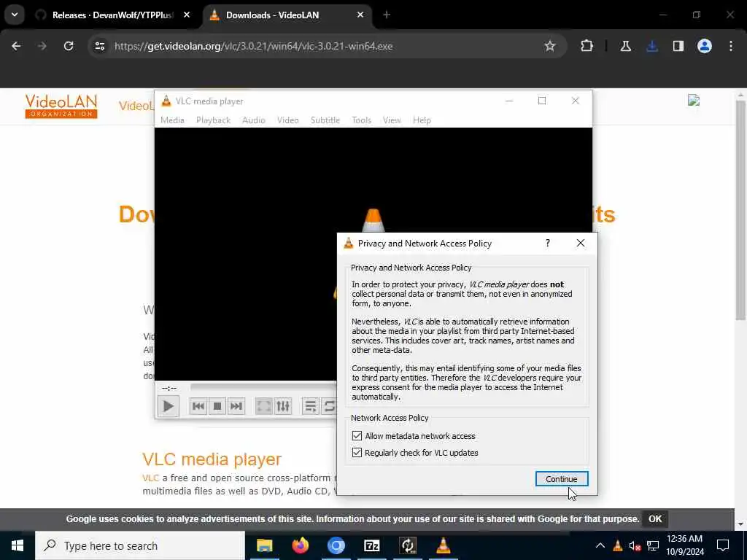The height and width of the screenshot is (560, 747).
Task: Click the VLC cone tray icon
Action: 617,545
